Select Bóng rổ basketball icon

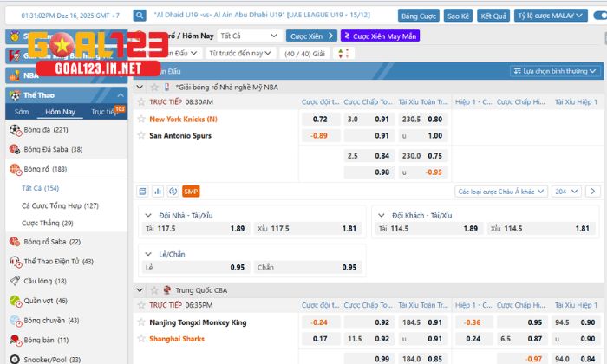[x=15, y=169]
